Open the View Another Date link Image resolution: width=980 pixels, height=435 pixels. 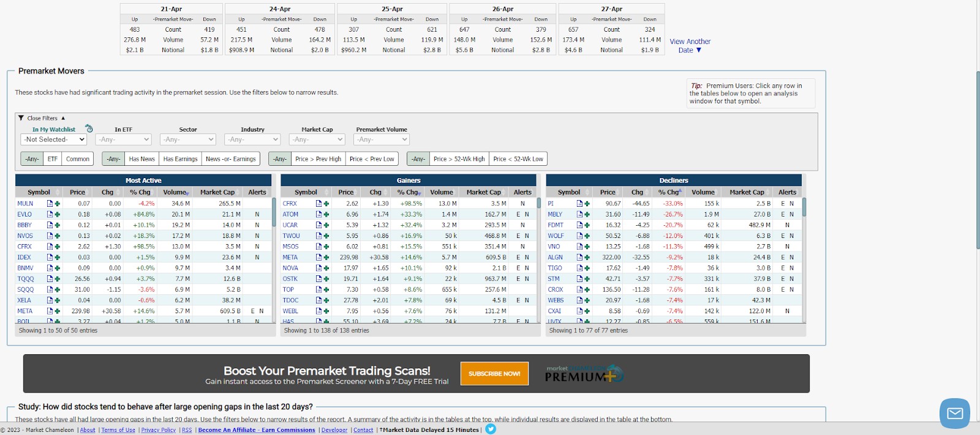tap(690, 46)
